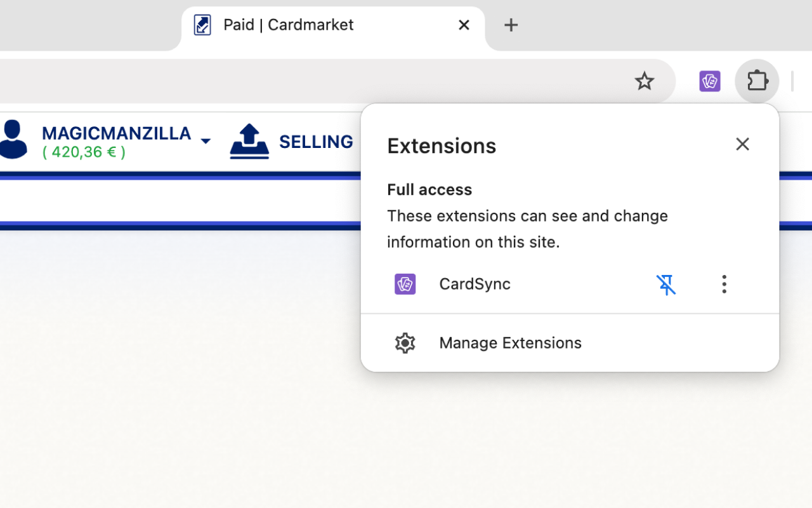The width and height of the screenshot is (812, 508).
Task: Open the Chrome extensions puzzle menu
Action: [x=757, y=81]
